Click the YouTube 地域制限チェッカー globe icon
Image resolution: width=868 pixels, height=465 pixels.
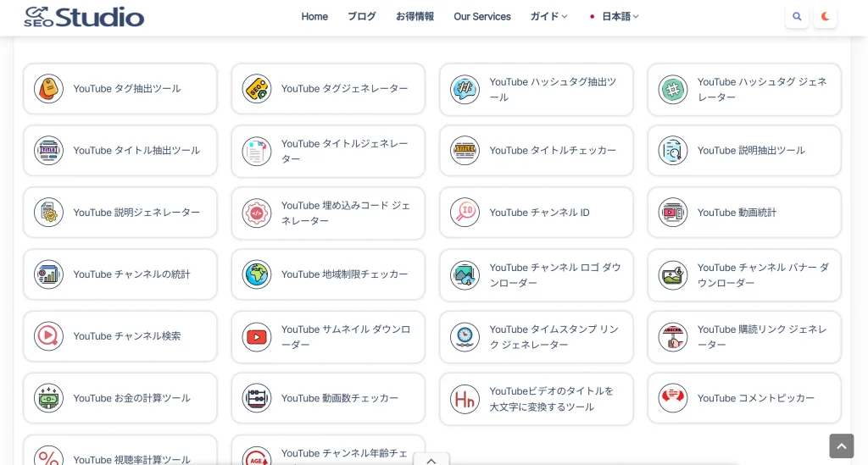(x=257, y=274)
